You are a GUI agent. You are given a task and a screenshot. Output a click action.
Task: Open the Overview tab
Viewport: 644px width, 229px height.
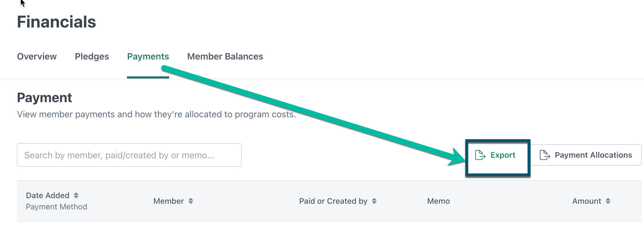(x=37, y=56)
